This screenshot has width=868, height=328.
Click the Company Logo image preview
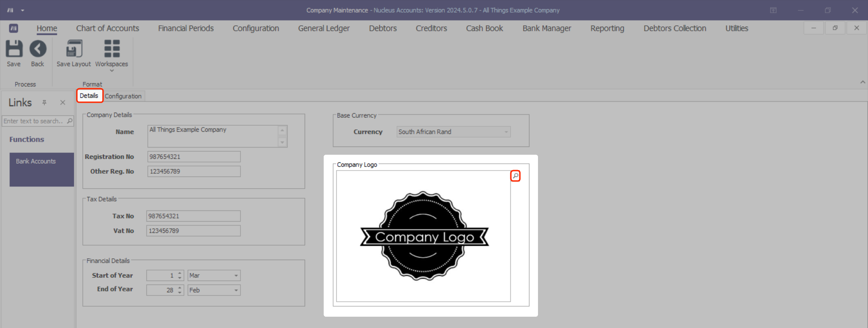424,236
